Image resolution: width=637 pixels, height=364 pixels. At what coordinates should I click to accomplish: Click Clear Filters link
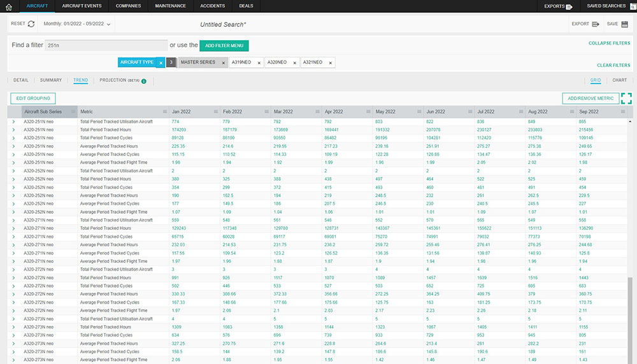click(613, 65)
